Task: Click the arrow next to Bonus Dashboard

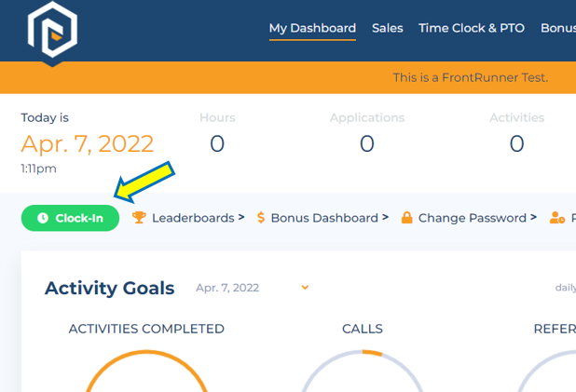Action: coord(385,217)
